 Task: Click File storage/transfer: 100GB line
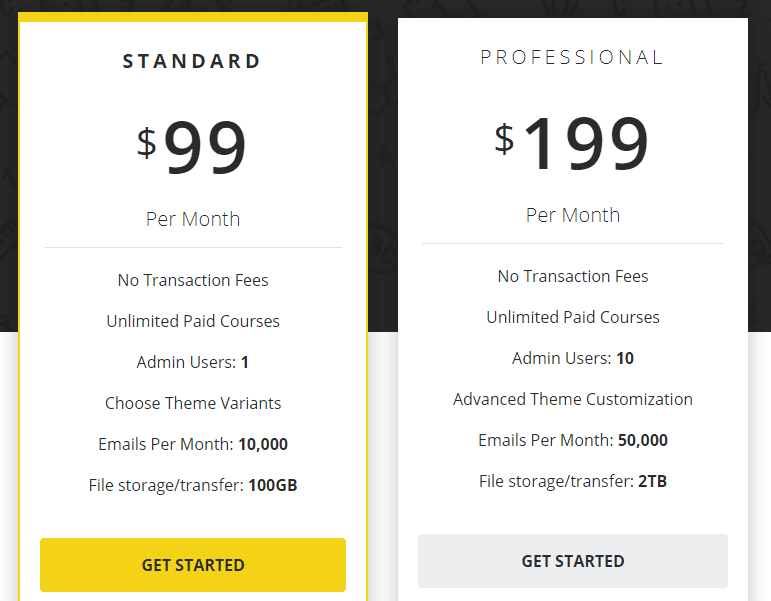click(193, 485)
